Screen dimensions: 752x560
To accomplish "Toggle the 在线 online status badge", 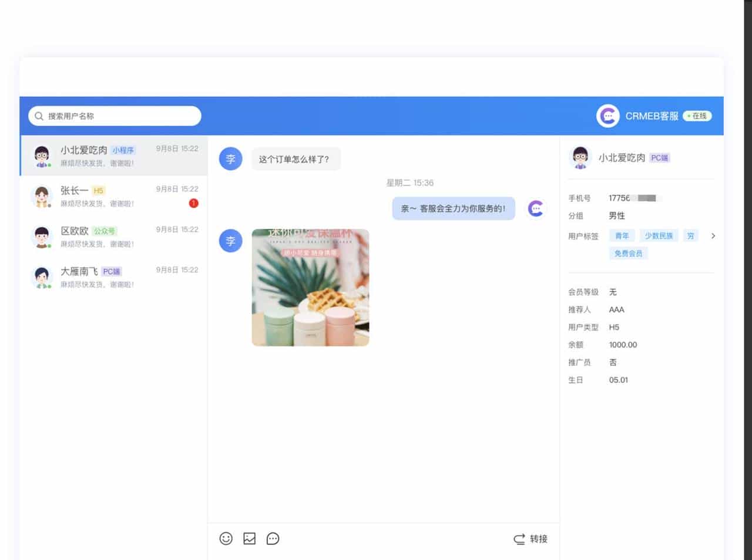I will tap(697, 116).
